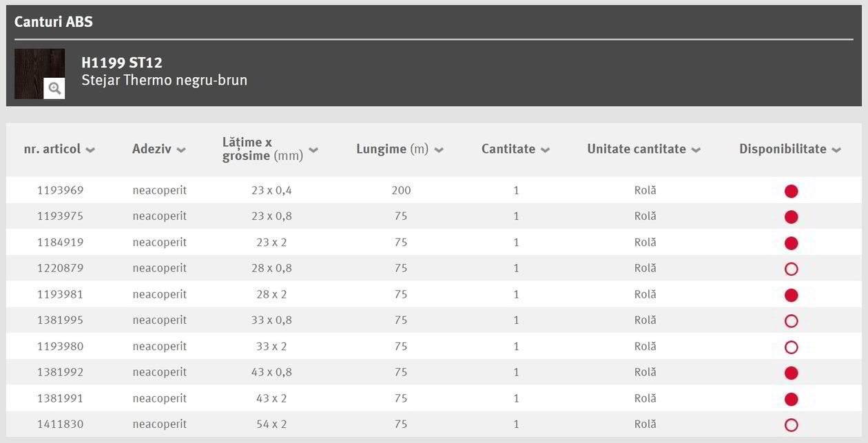
Task: Click availability dot in row 1184919
Action: click(x=791, y=243)
